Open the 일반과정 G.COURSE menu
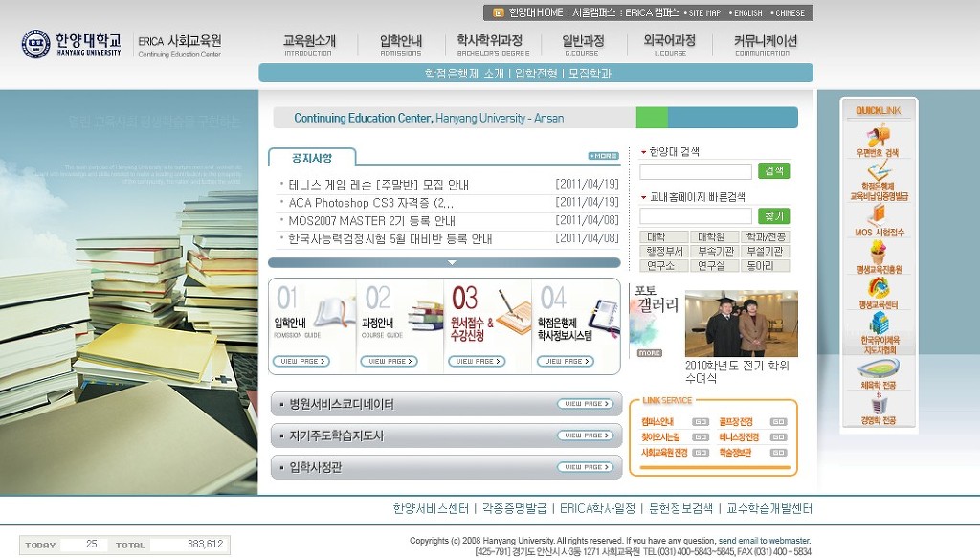The width and height of the screenshot is (980, 558). [583, 44]
